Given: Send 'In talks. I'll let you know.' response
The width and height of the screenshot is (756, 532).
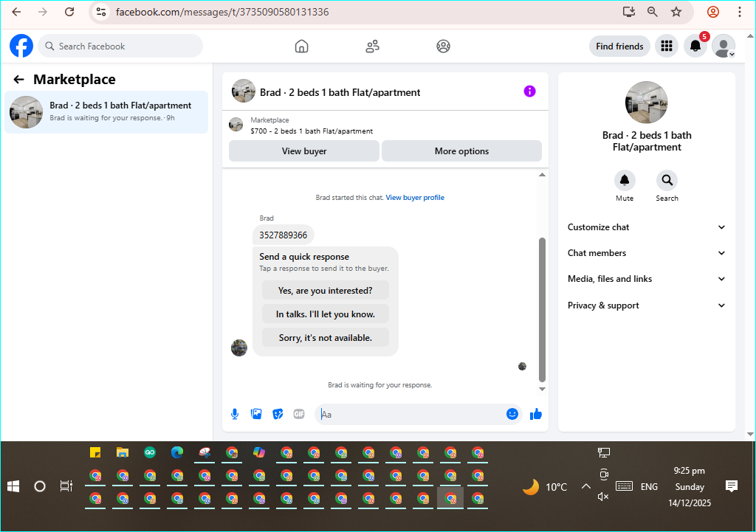Looking at the screenshot, I should 326,314.
